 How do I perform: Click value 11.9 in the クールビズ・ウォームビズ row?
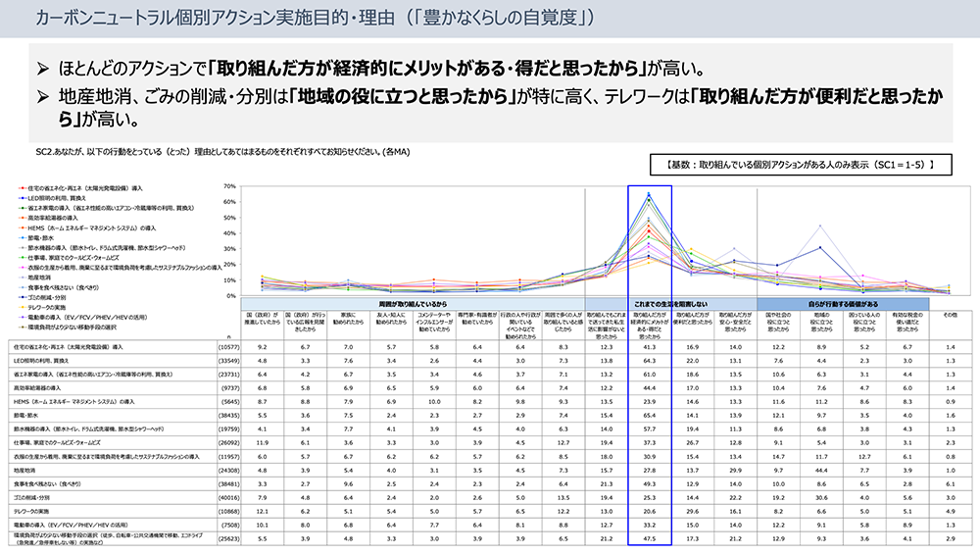[x=262, y=442]
